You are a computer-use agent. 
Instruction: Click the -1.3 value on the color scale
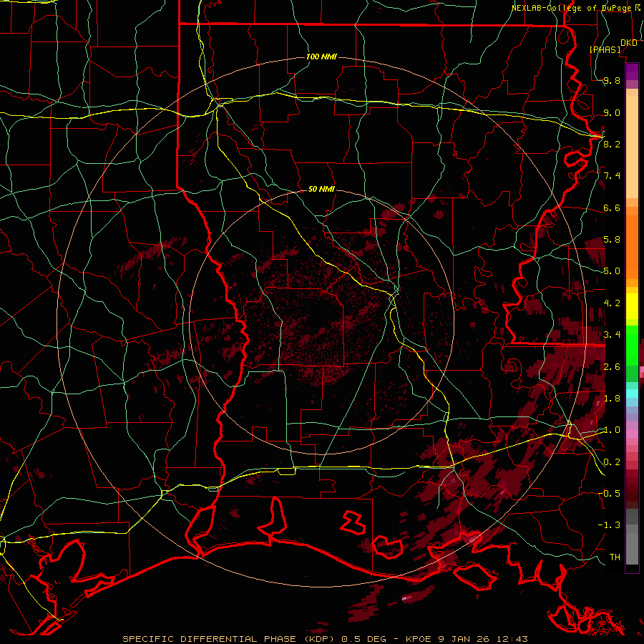pos(609,525)
